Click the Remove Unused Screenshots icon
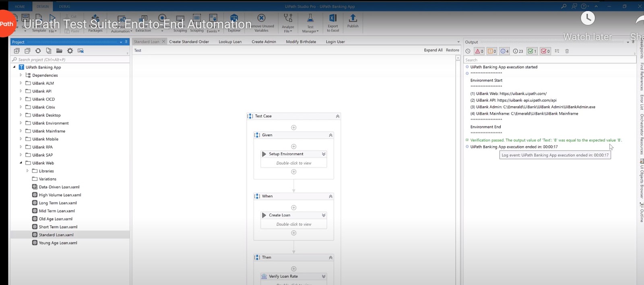644x285 pixels. tap(80, 51)
